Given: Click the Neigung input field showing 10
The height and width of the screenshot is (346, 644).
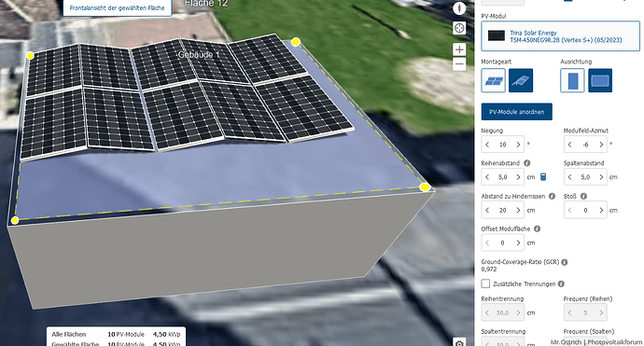Looking at the screenshot, I should [503, 145].
